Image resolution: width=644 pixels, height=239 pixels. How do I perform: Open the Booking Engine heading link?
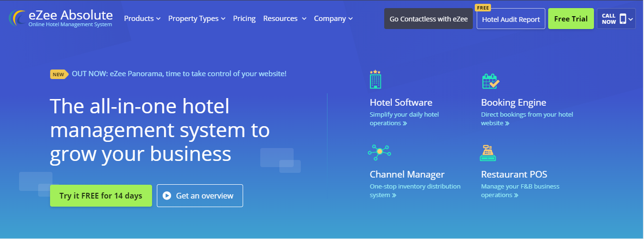[x=513, y=102]
